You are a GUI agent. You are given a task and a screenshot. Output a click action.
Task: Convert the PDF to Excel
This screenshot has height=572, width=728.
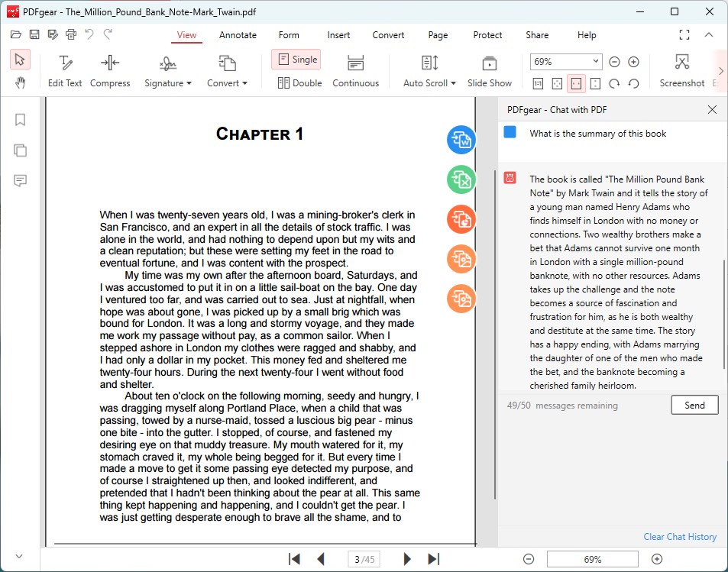(x=461, y=180)
